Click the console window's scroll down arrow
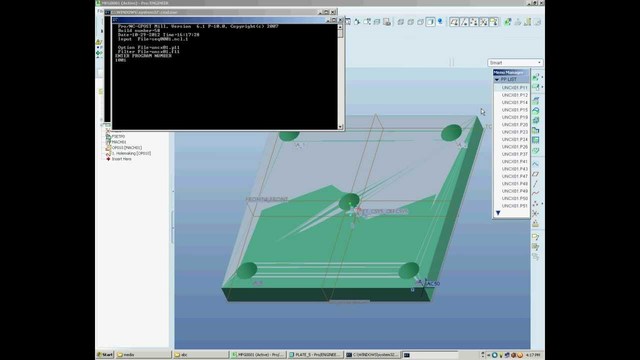The image size is (640, 360). click(x=340, y=127)
